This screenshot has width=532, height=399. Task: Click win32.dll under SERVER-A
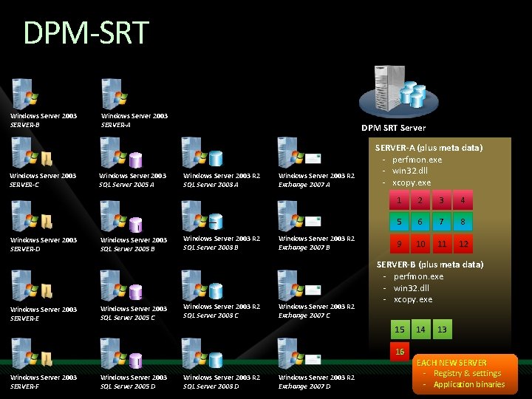click(410, 171)
